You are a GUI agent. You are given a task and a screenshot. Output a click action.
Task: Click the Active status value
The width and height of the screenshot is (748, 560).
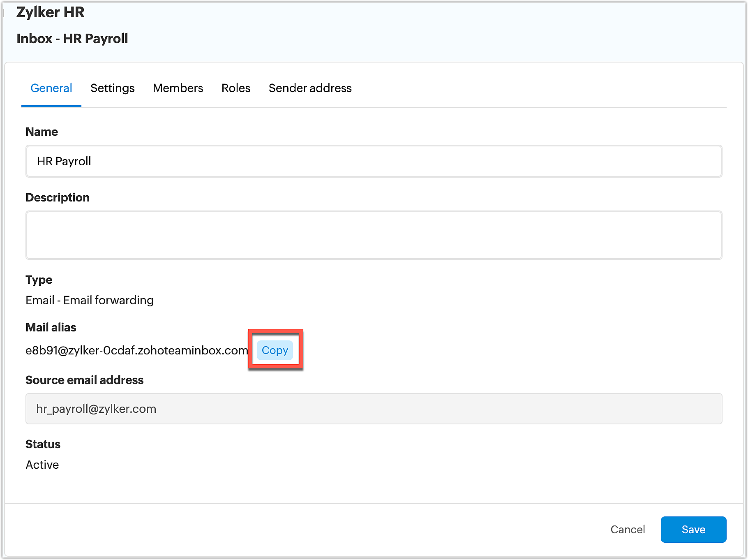point(42,465)
